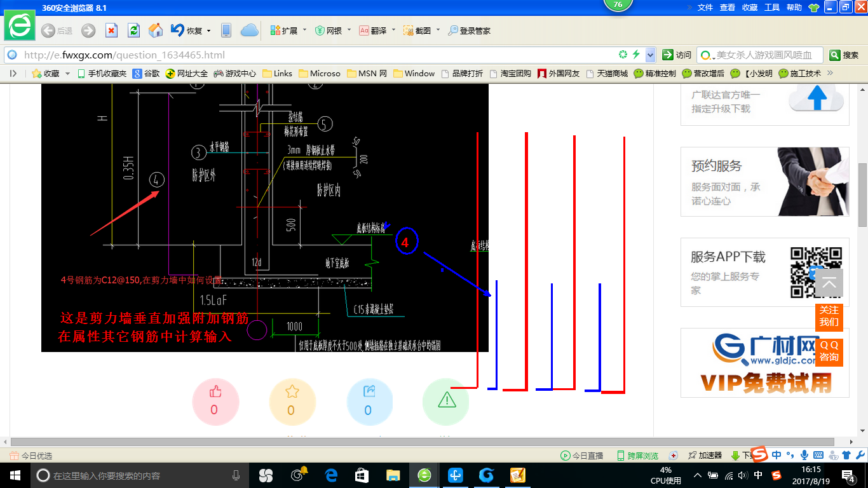
Task: Click the forward navigation arrow button
Action: point(88,30)
